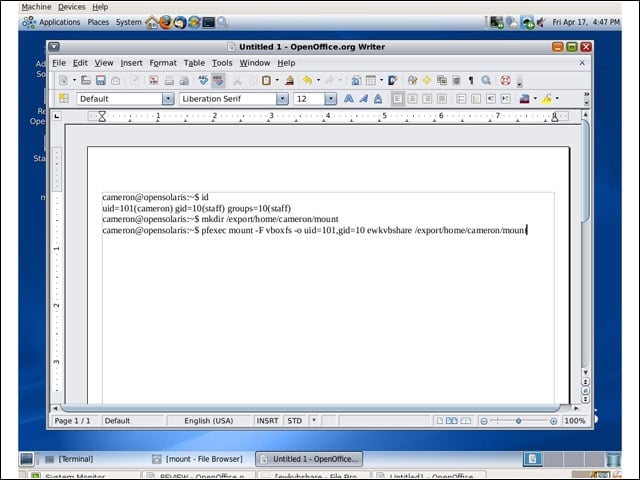This screenshot has height=480, width=640.
Task: Click the Paste clipboard icon
Action: tap(266, 80)
